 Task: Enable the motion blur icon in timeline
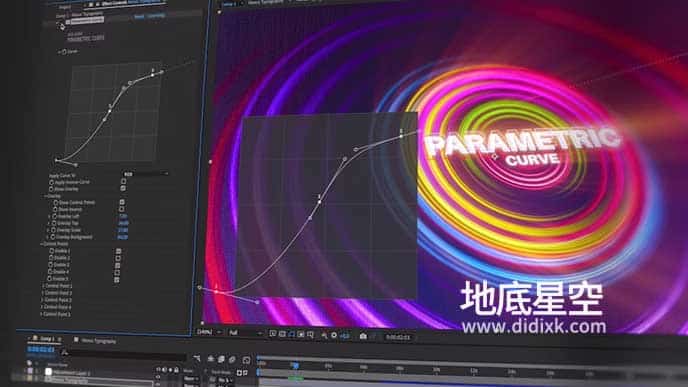pyautogui.click(x=232, y=360)
